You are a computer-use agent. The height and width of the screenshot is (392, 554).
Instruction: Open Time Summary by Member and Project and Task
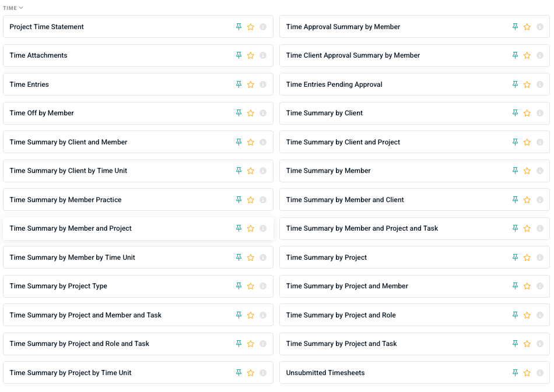point(362,228)
